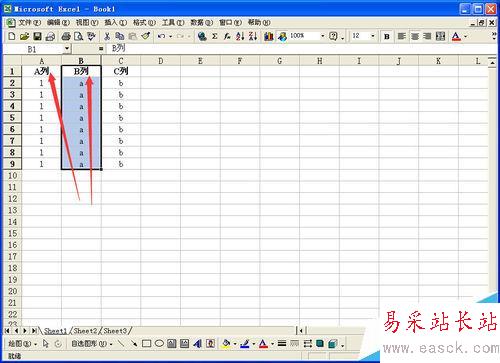Open the zoom 100% dropdown
The height and width of the screenshot is (363, 500).
[x=322, y=36]
